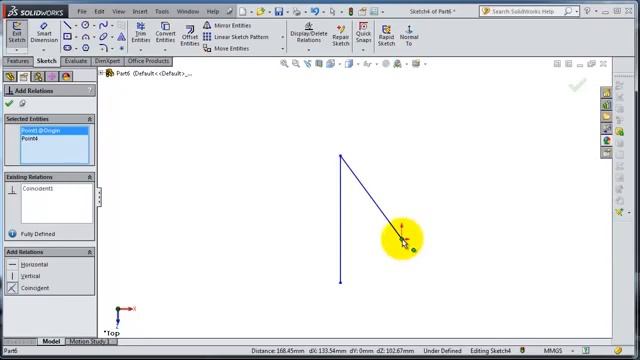The height and width of the screenshot is (360, 640).
Task: Accept Add Relations with green checkmark
Action: [9, 104]
